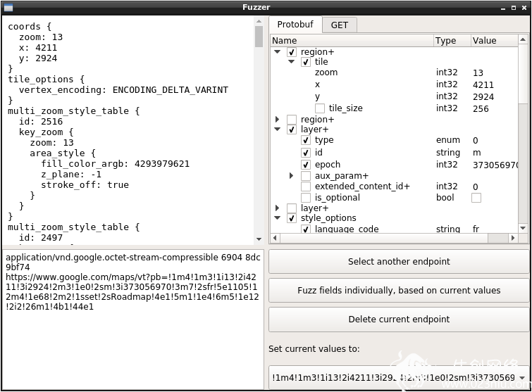Click the tree horizontal scroll-right arrow

click(513, 238)
